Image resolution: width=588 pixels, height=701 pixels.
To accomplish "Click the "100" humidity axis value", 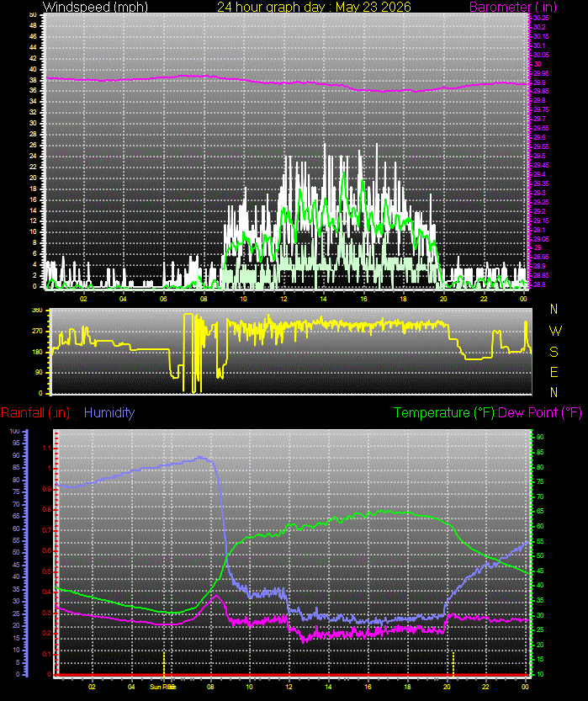I will (x=15, y=432).
